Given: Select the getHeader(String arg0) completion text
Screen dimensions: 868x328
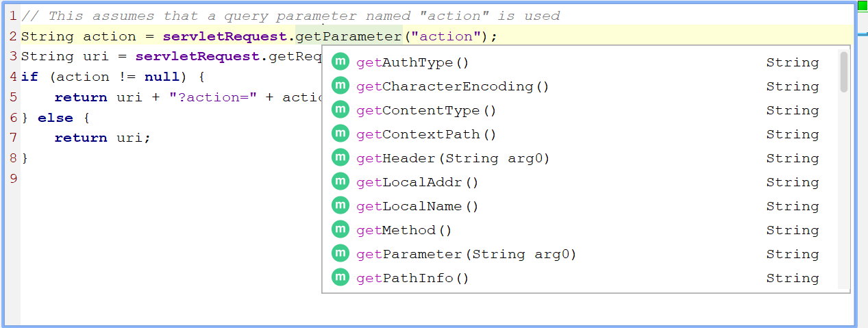Looking at the screenshot, I should pos(453,158).
